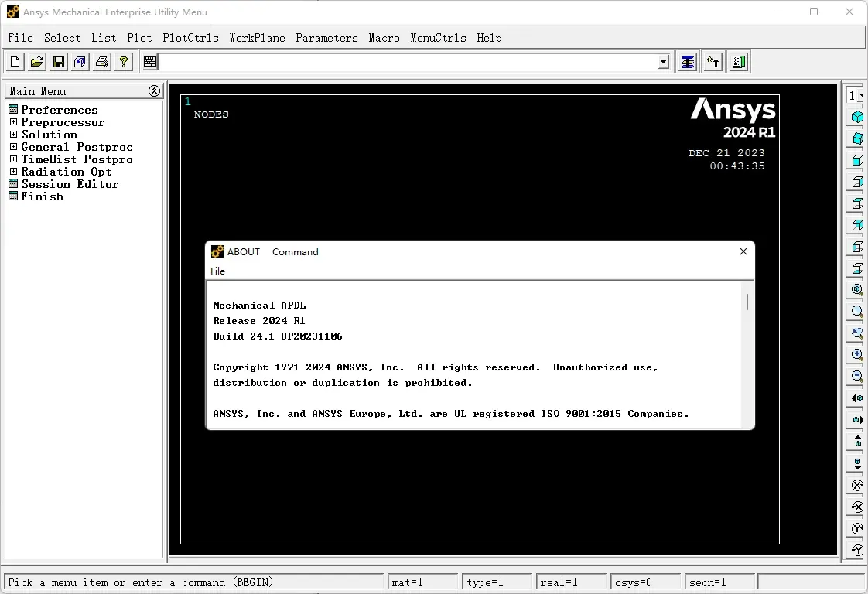Image resolution: width=868 pixels, height=594 pixels.
Task: Click the Open ANSYS File folder icon
Action: [36, 61]
